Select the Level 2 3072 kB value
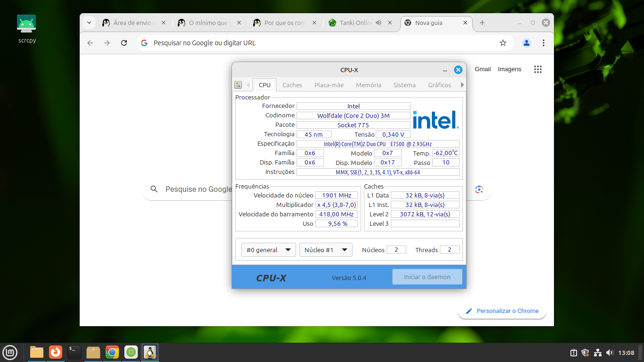Image resolution: width=644 pixels, height=362 pixels. (x=425, y=214)
